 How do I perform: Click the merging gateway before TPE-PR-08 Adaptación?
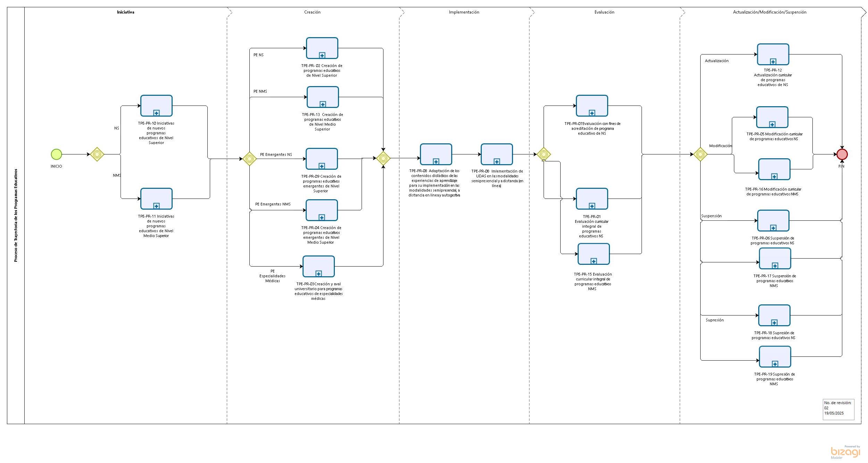click(383, 158)
